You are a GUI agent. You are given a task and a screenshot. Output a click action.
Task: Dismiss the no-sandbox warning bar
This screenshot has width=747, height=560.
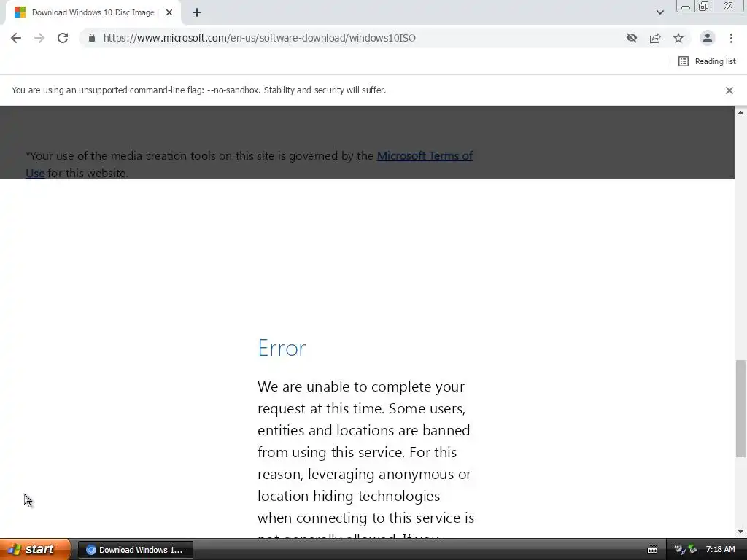729,90
